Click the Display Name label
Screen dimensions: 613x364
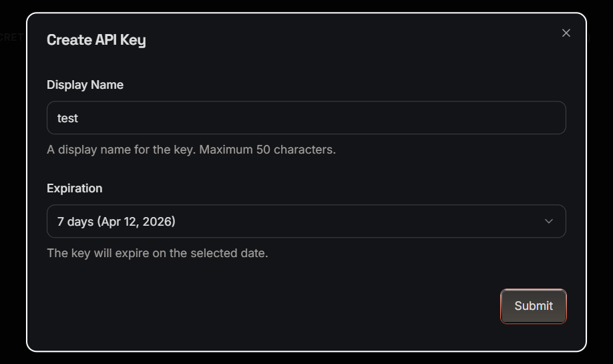[x=85, y=85]
